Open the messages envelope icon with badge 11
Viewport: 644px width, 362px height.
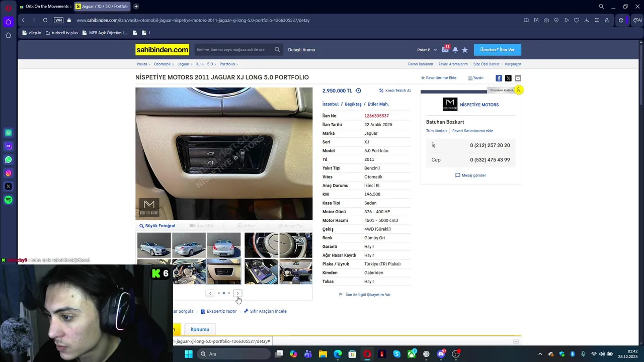pyautogui.click(x=445, y=50)
